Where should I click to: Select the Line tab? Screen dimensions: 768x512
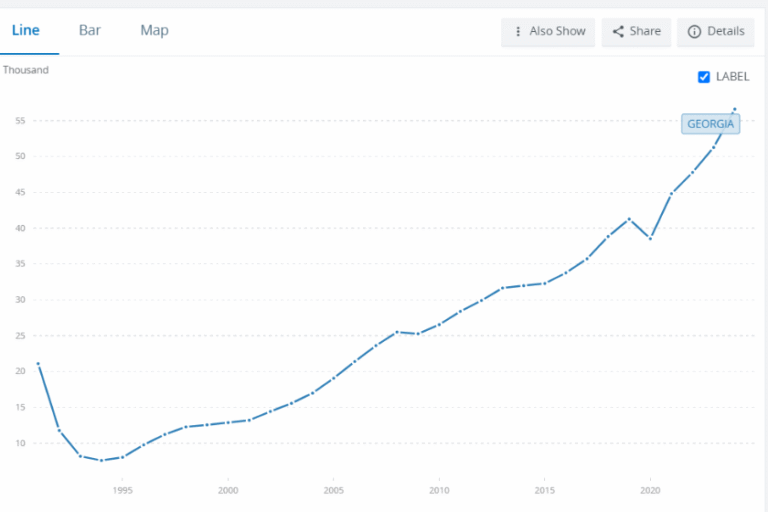click(x=25, y=30)
